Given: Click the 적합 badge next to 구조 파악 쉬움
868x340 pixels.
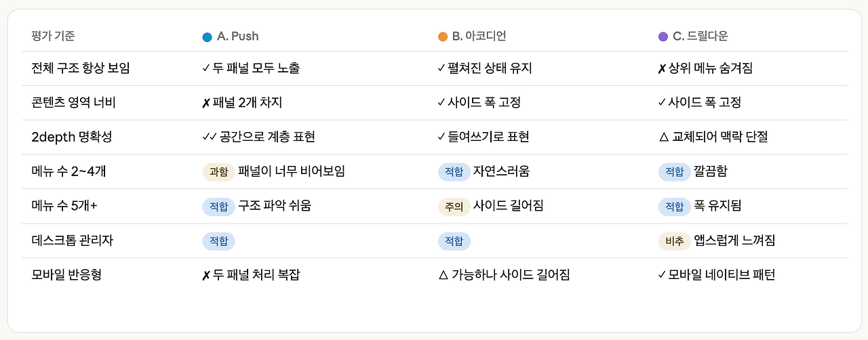Looking at the screenshot, I should 218,206.
